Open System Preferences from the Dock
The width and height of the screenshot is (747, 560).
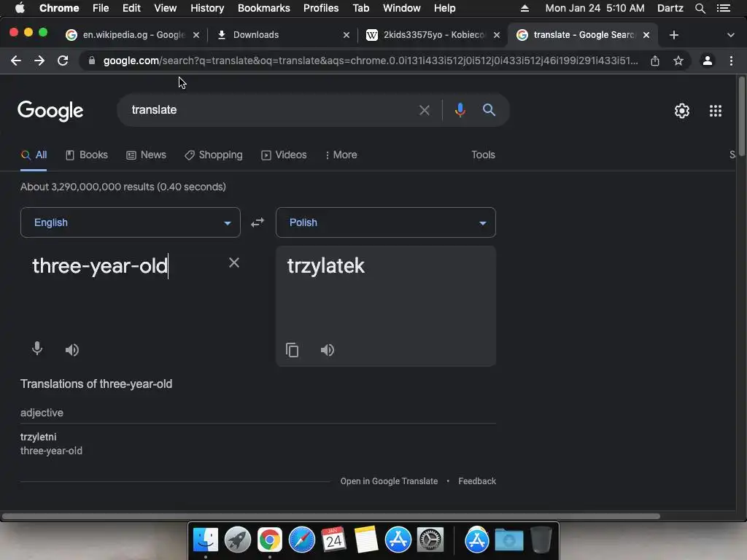(430, 540)
